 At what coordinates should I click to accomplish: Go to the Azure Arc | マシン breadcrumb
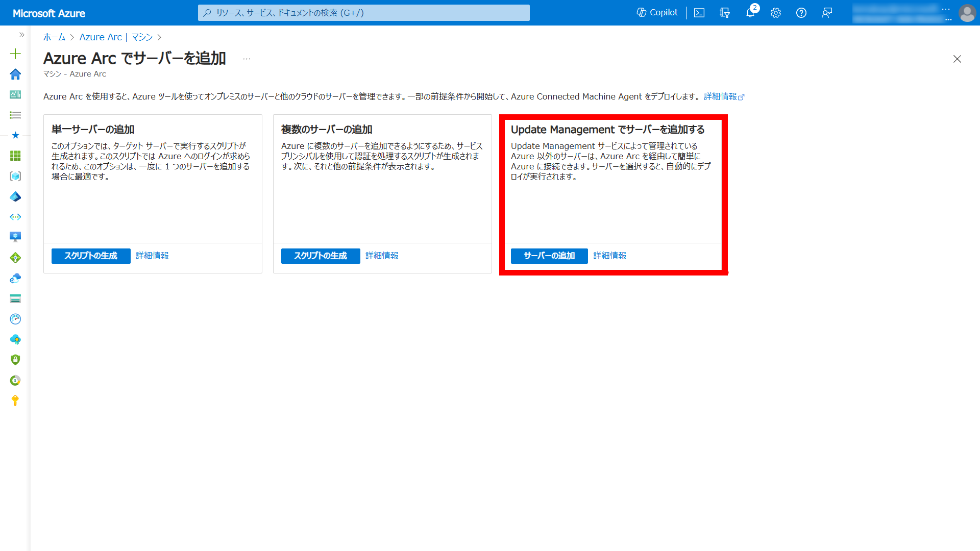click(116, 37)
